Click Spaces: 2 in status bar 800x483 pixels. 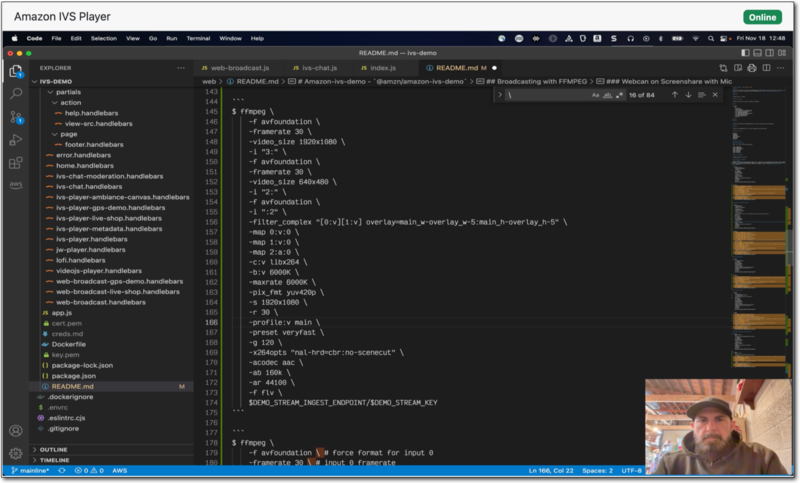coord(597,470)
